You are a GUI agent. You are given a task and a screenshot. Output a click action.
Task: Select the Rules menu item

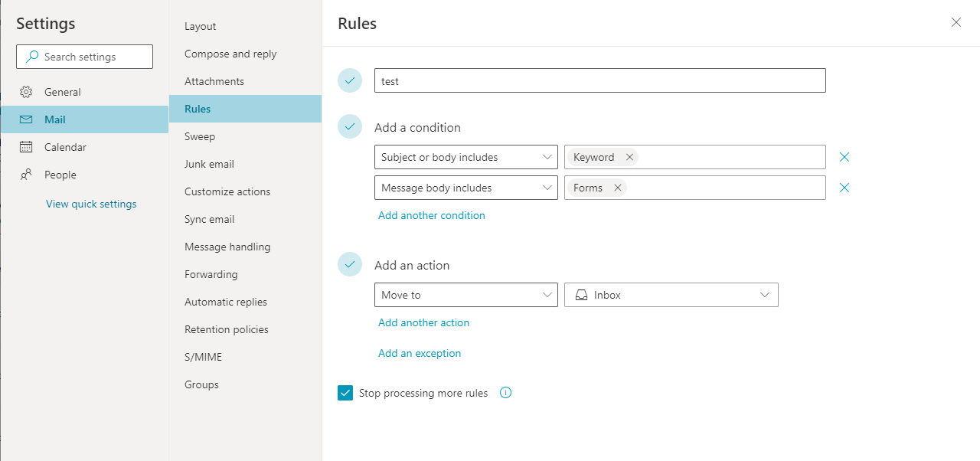coord(245,109)
